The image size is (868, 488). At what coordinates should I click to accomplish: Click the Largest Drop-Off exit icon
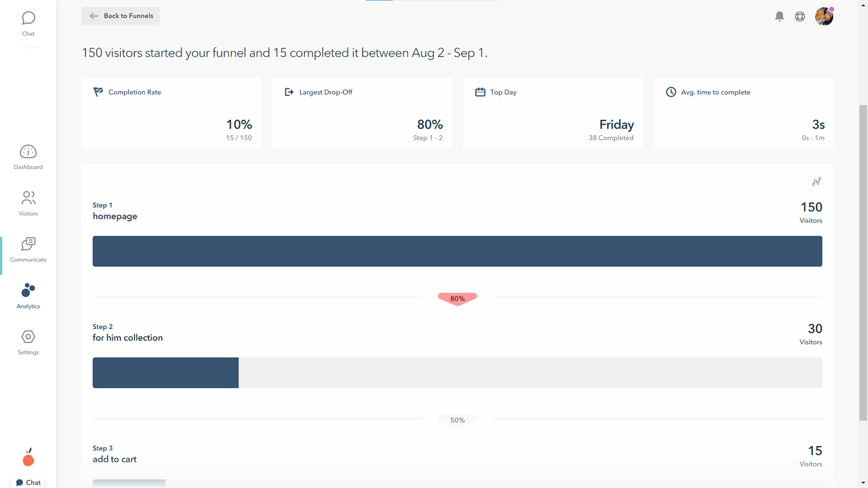point(289,92)
